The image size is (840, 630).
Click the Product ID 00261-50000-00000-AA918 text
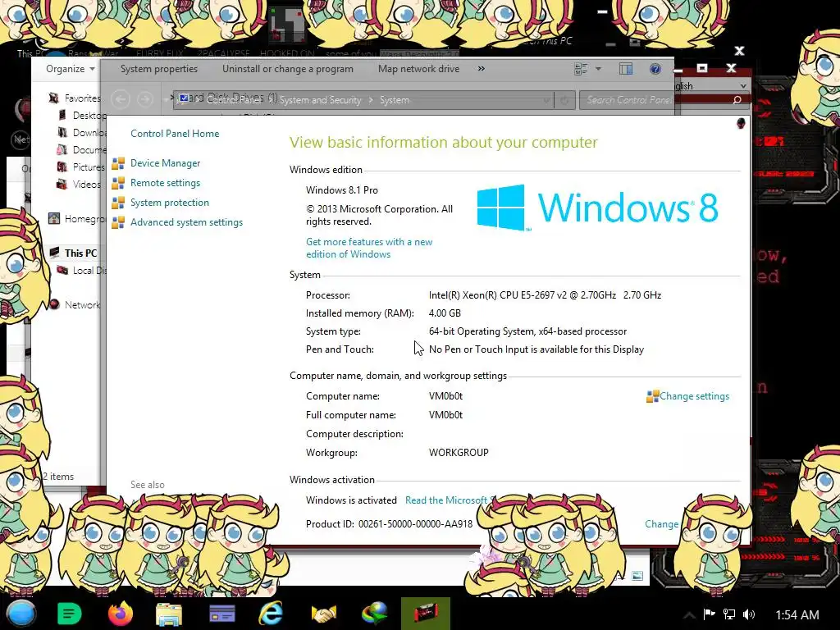coord(389,524)
